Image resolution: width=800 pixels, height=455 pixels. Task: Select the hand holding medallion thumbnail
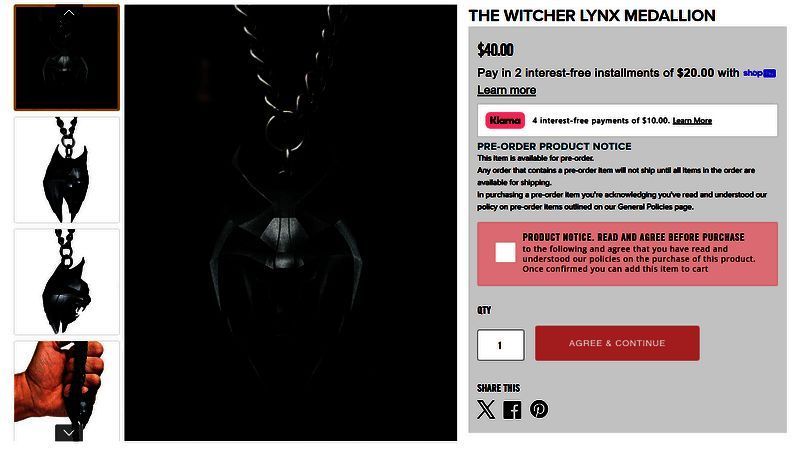point(67,391)
